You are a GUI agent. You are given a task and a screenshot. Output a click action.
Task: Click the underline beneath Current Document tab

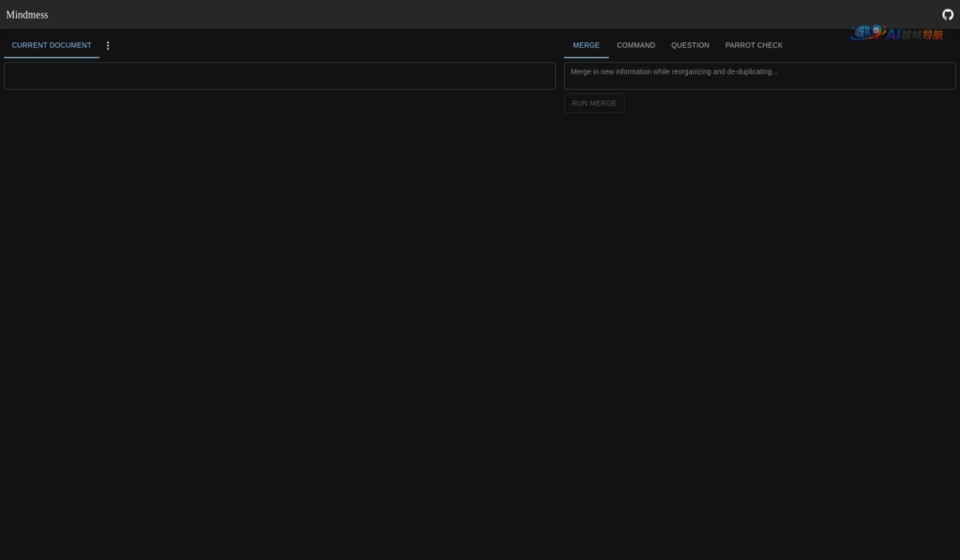pyautogui.click(x=51, y=58)
